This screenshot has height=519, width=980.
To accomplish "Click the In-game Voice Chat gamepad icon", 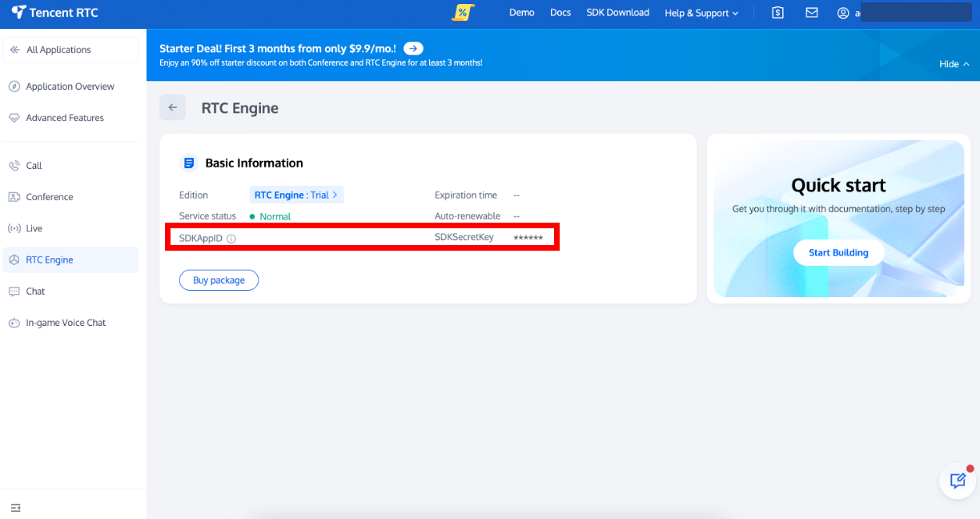I will pyautogui.click(x=14, y=323).
